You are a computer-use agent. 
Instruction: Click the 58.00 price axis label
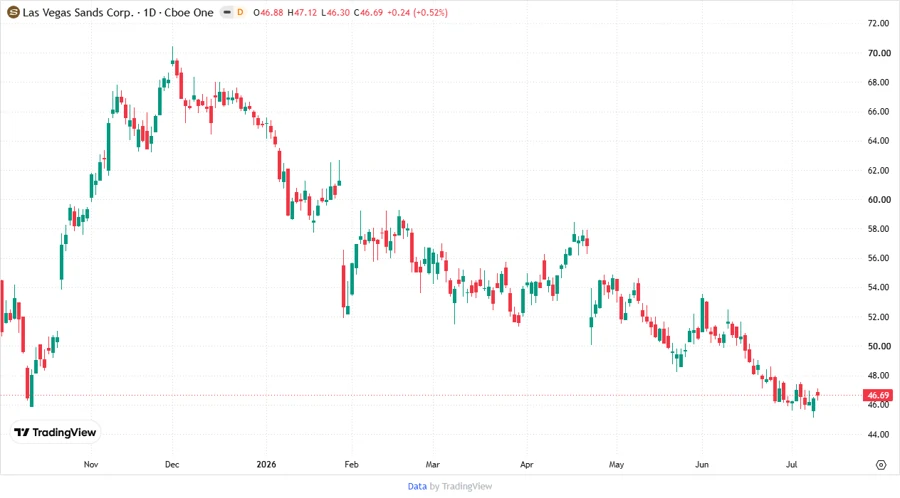coord(878,229)
